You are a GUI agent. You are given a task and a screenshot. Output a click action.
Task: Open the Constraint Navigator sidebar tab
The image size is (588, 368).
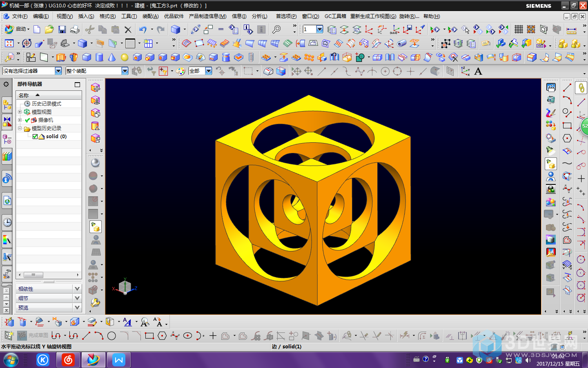(x=7, y=122)
